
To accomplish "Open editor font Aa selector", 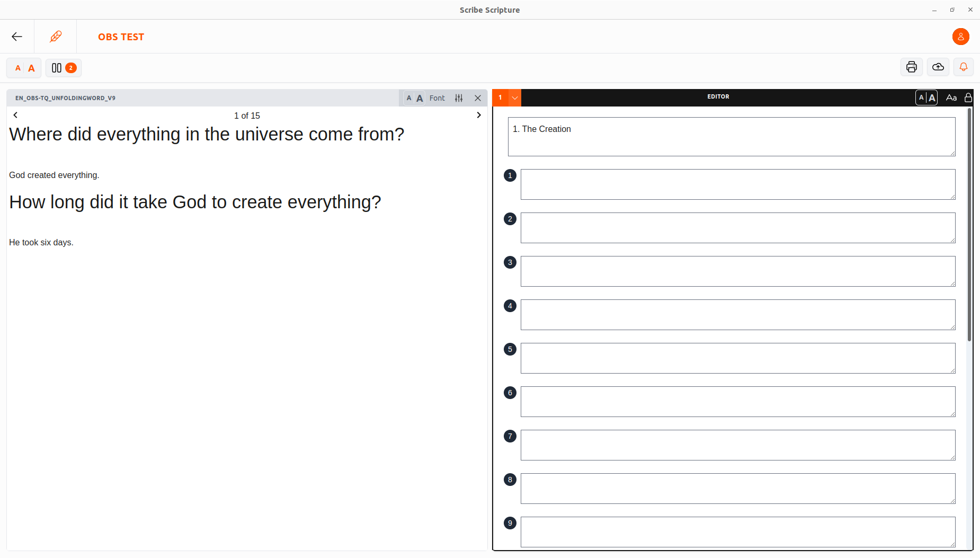I will click(951, 98).
